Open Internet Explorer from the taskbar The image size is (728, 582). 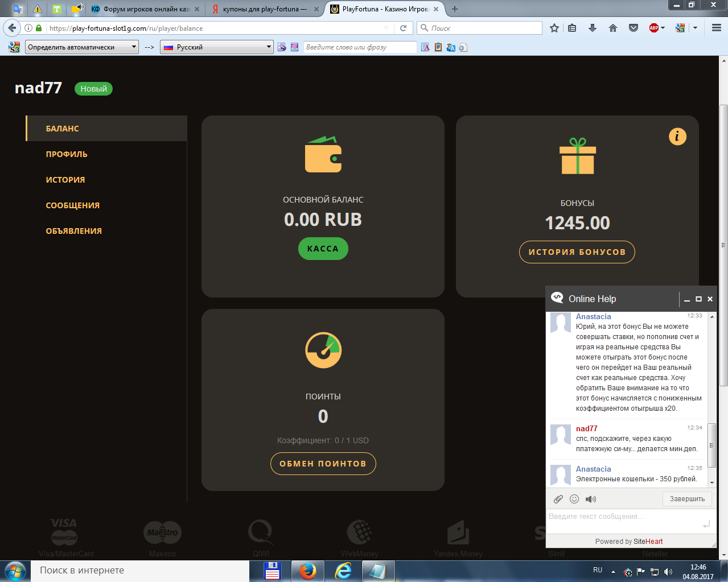pyautogui.click(x=343, y=571)
